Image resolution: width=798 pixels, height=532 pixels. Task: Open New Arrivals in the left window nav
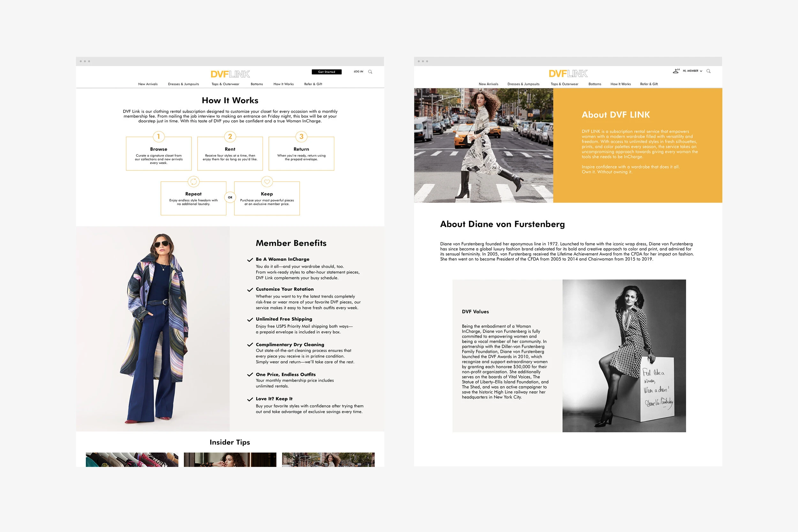[x=148, y=84]
